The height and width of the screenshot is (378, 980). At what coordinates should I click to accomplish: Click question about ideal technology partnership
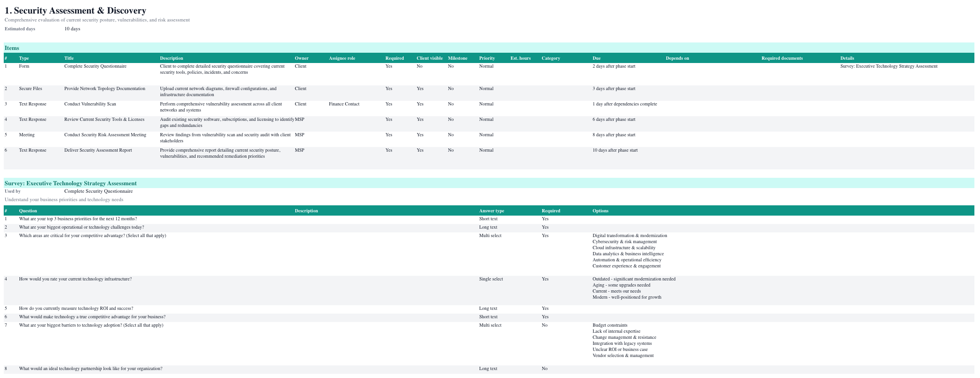(x=91, y=369)
